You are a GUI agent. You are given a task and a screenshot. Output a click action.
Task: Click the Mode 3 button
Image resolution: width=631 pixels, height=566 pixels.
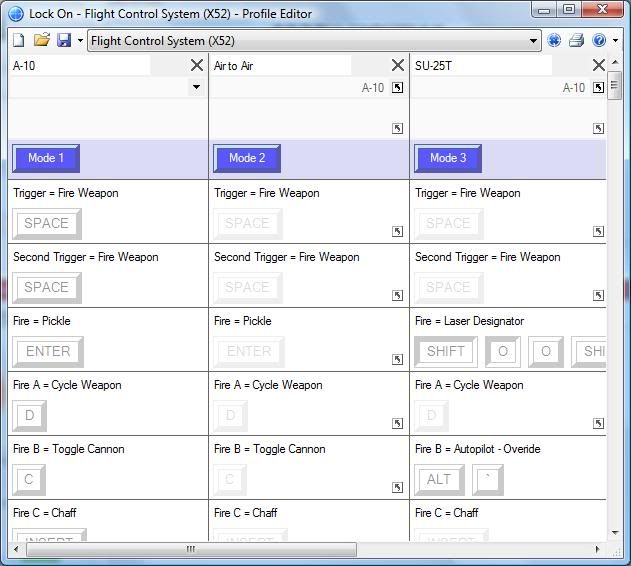tap(448, 158)
